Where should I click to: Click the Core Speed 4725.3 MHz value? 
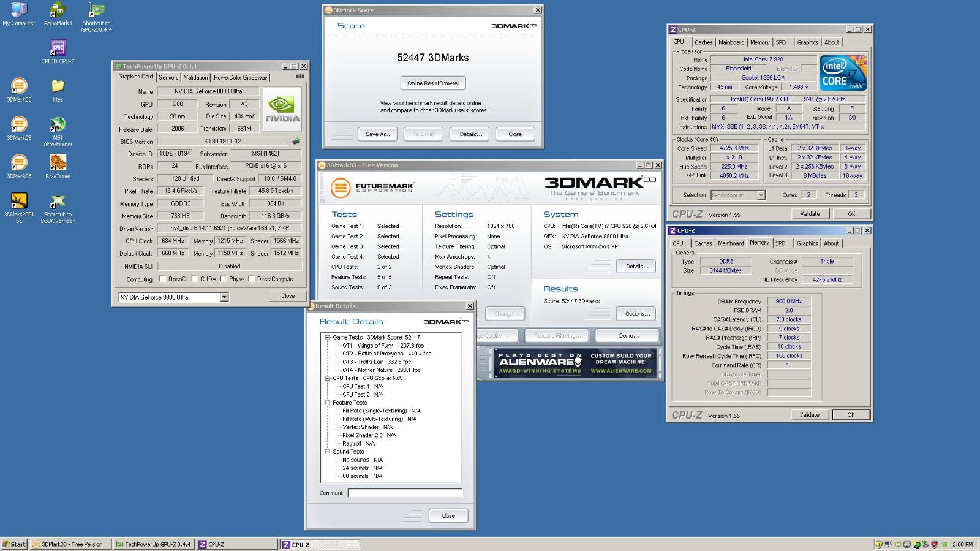[x=734, y=148]
